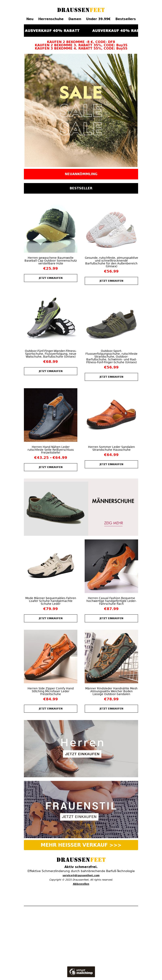Screen dimensions: 162x980
Task: Click ZEIG MEHR in Männerschuhe banner
Action: [x=113, y=523]
